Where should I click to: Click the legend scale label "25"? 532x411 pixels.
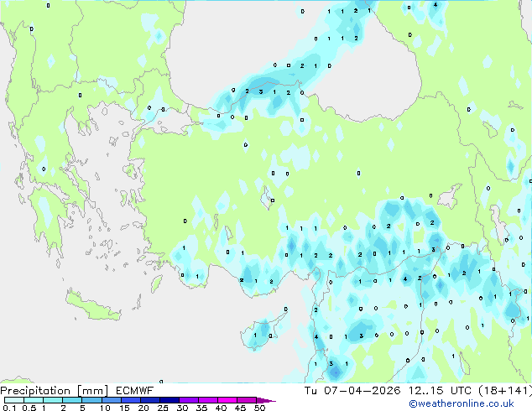(x=163, y=408)
